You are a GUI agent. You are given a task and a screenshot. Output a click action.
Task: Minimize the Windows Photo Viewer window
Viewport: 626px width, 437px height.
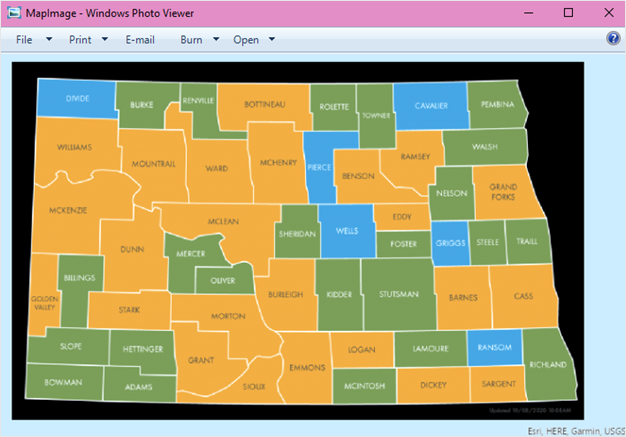tap(522, 13)
